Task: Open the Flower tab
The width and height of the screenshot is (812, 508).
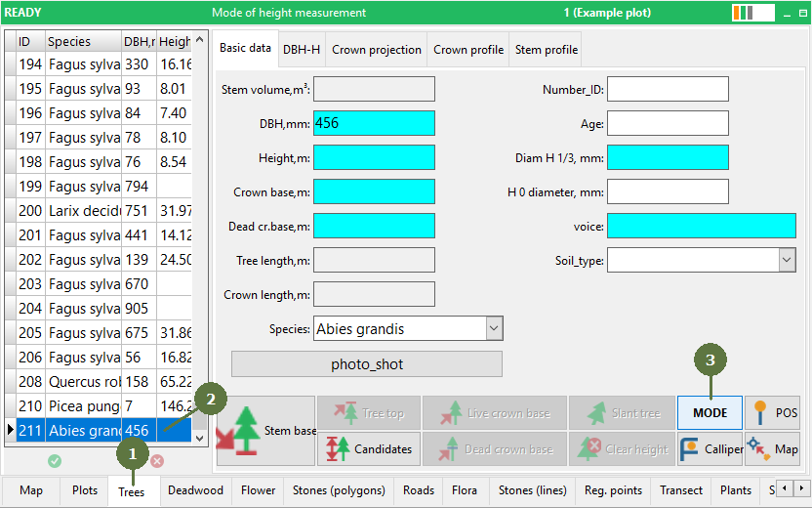Action: [258, 490]
